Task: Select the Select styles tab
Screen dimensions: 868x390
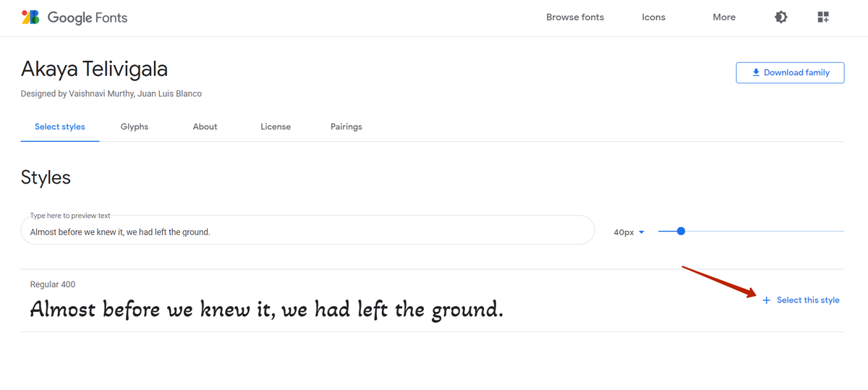Action: [x=60, y=127]
